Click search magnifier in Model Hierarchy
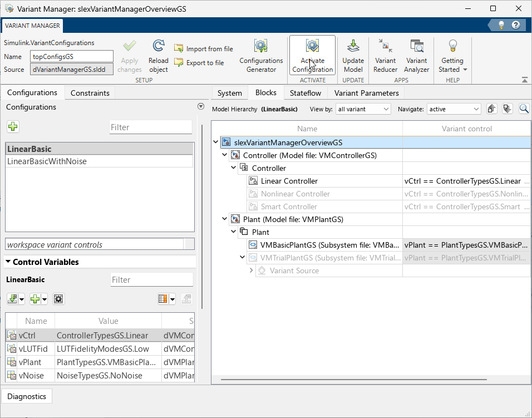The width and height of the screenshot is (532, 418). click(x=524, y=109)
